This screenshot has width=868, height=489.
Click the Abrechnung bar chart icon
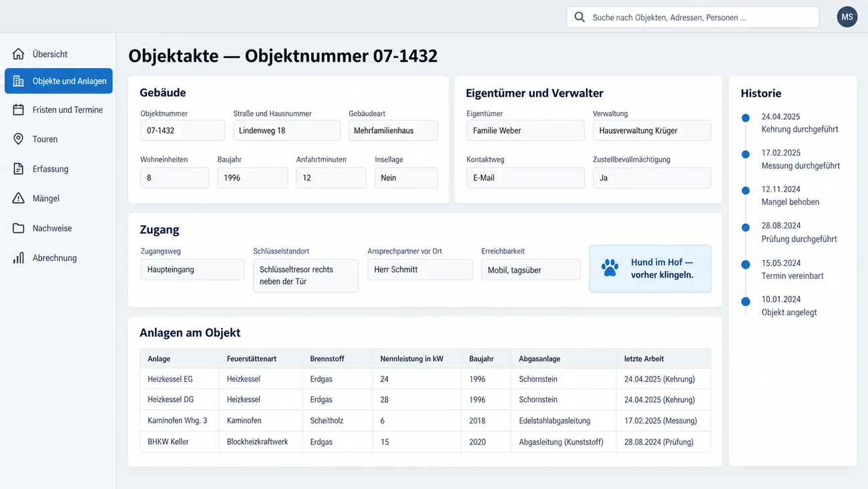(19, 258)
